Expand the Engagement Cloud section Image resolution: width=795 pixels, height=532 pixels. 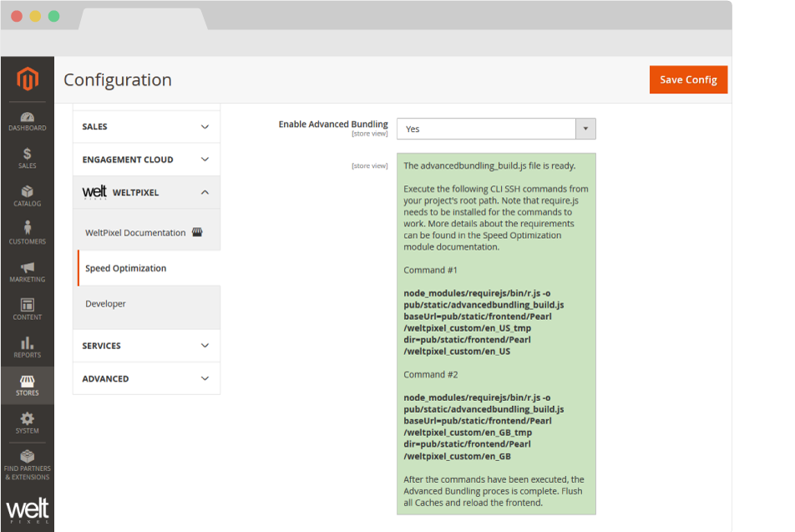[x=147, y=160]
